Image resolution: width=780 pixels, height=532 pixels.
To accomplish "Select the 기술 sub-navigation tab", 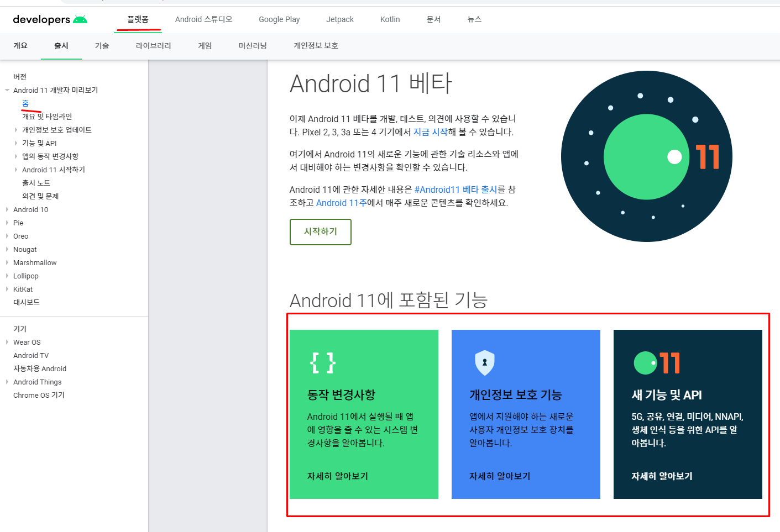I will [x=102, y=46].
